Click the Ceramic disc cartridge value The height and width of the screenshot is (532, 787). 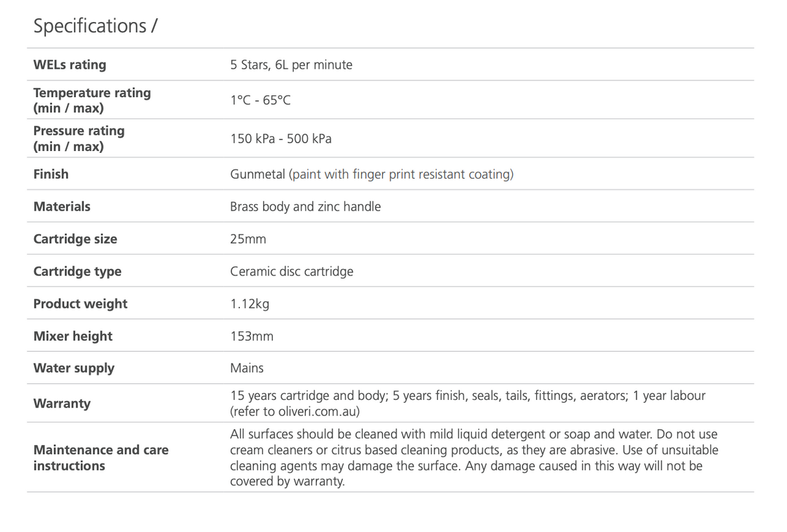[292, 272]
